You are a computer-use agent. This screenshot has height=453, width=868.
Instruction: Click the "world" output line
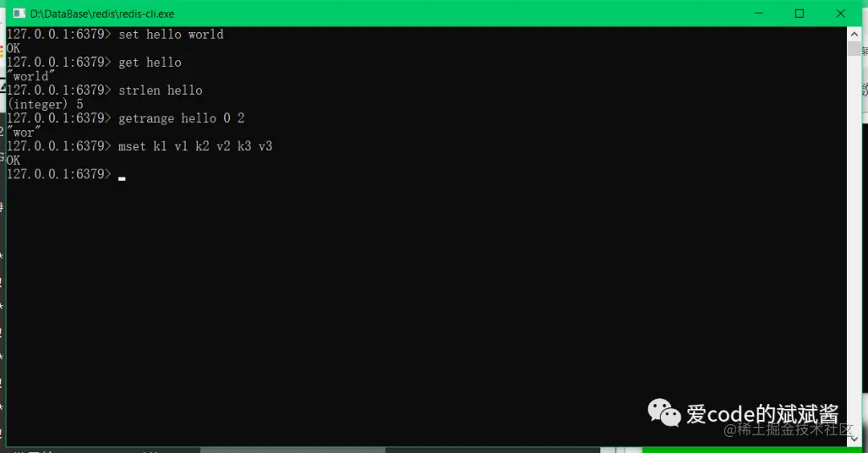click(x=31, y=75)
